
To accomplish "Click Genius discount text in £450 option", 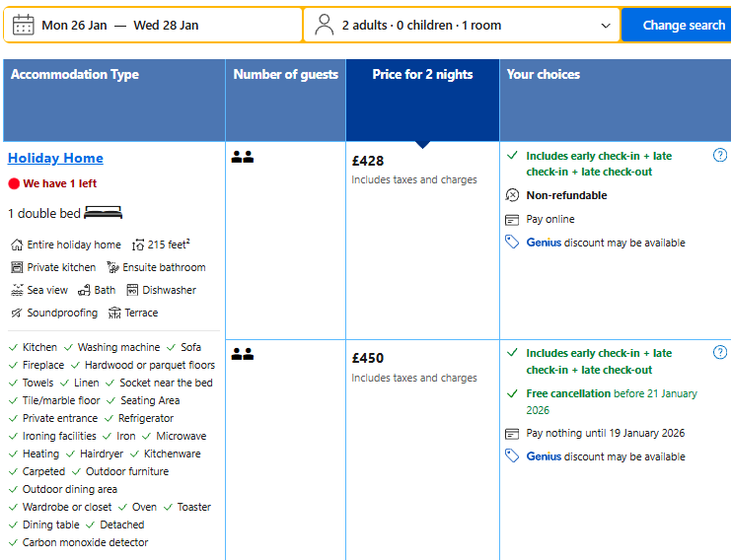I will click(544, 456).
